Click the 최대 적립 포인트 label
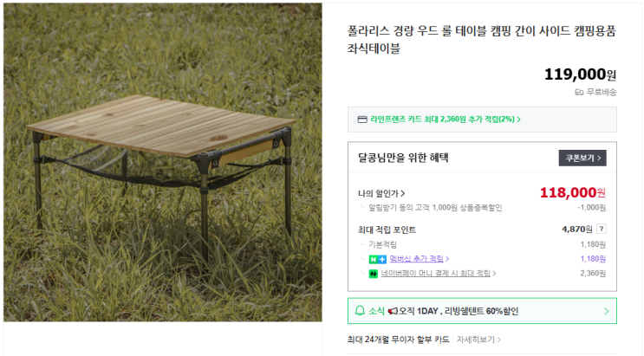 pyautogui.click(x=387, y=230)
